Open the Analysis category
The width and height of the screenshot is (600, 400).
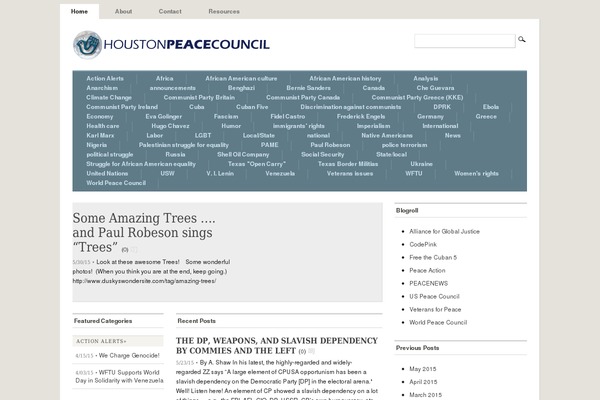426,78
